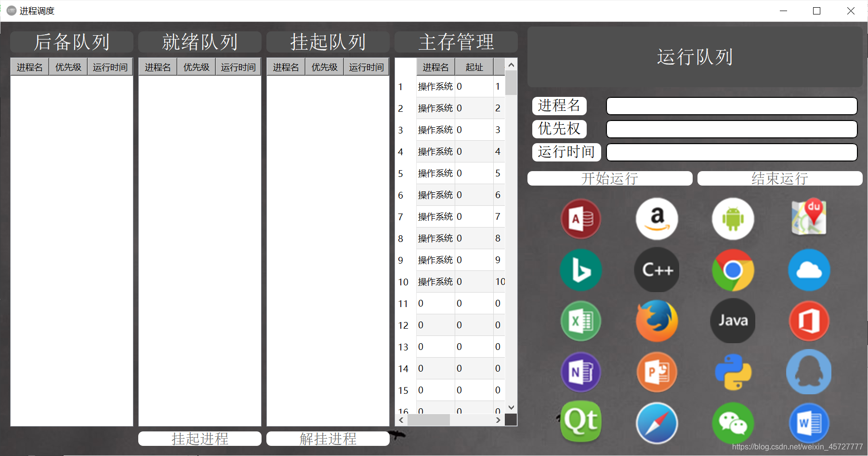This screenshot has width=868, height=456.
Task: Select row header 10 in memory table
Action: pos(406,282)
